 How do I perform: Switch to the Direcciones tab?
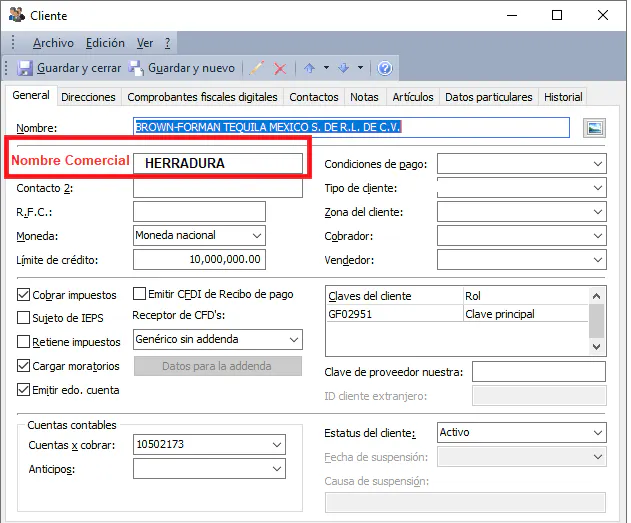(88, 97)
